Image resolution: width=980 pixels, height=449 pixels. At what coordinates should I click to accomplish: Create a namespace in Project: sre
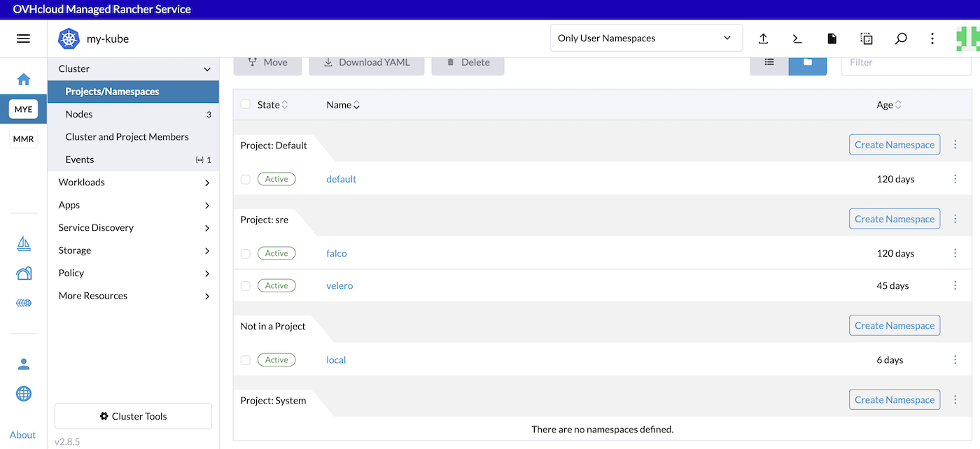(894, 218)
